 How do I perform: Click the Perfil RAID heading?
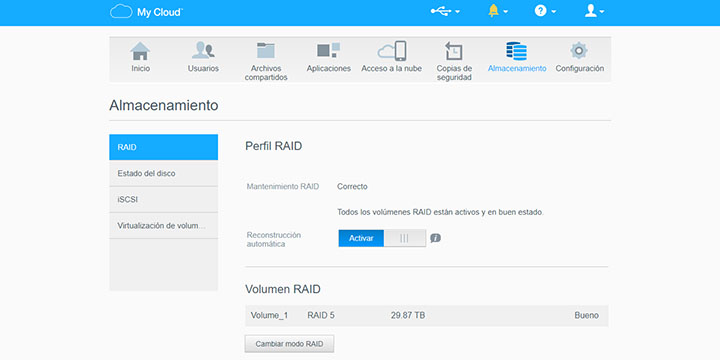coord(274,146)
